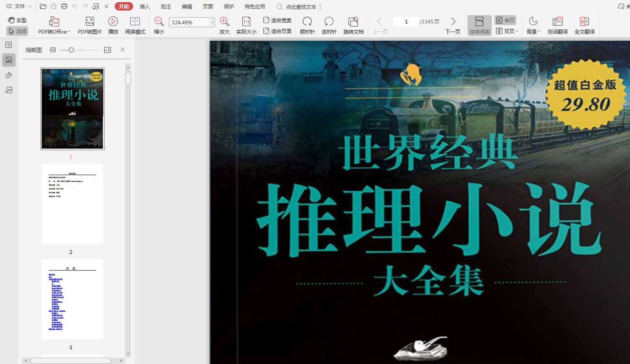Image resolution: width=630 pixels, height=364 pixels.
Task: Open the quick access toolbar dropdown arrow
Action: click(x=106, y=7)
